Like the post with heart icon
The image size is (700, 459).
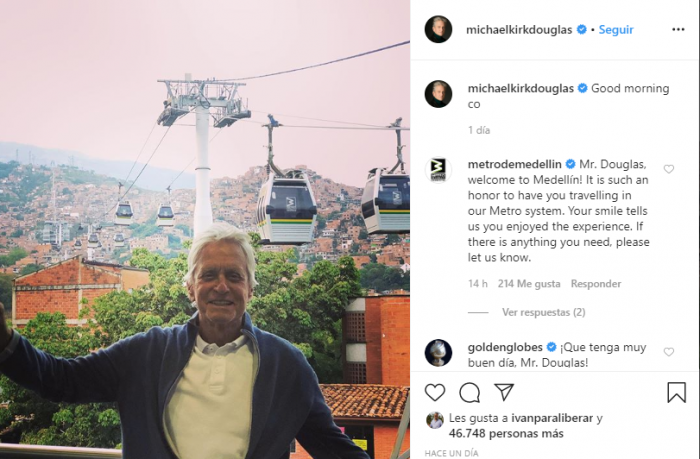pyautogui.click(x=435, y=392)
